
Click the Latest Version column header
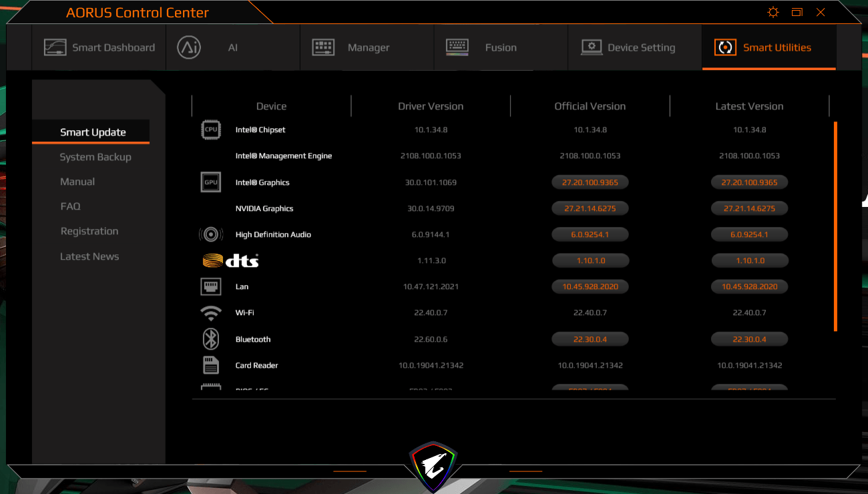pos(749,106)
